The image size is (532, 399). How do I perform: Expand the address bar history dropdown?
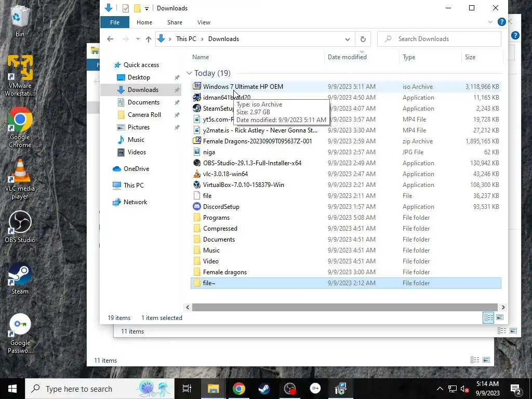pyautogui.click(x=348, y=39)
